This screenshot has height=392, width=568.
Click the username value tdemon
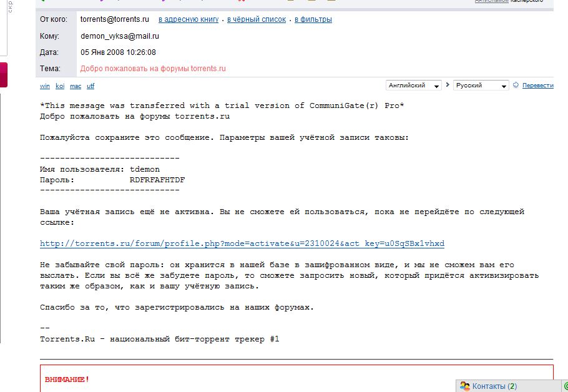click(145, 169)
